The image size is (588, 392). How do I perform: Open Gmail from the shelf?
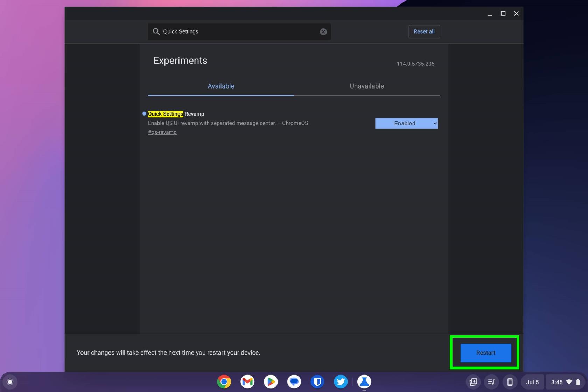tap(247, 381)
